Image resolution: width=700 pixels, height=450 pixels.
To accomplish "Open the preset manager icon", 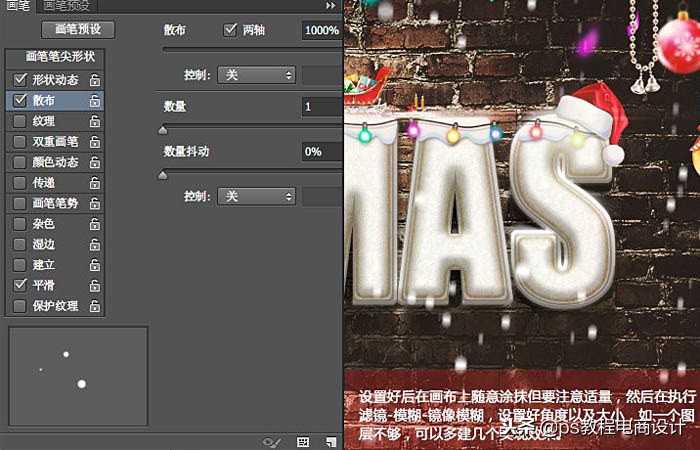I will tap(303, 442).
